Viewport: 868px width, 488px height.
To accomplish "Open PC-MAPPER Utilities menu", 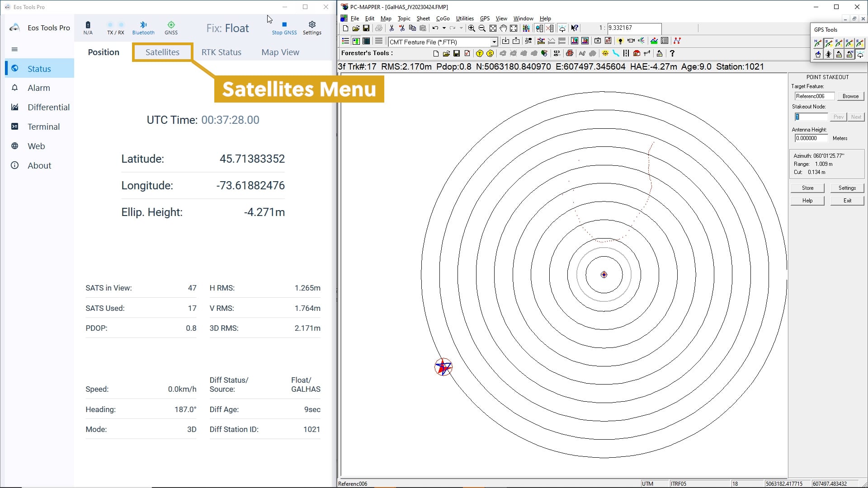I will pos(465,19).
